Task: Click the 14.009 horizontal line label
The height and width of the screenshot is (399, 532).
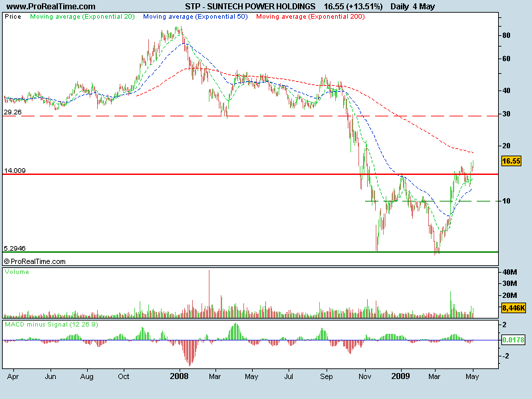Action: pos(15,170)
